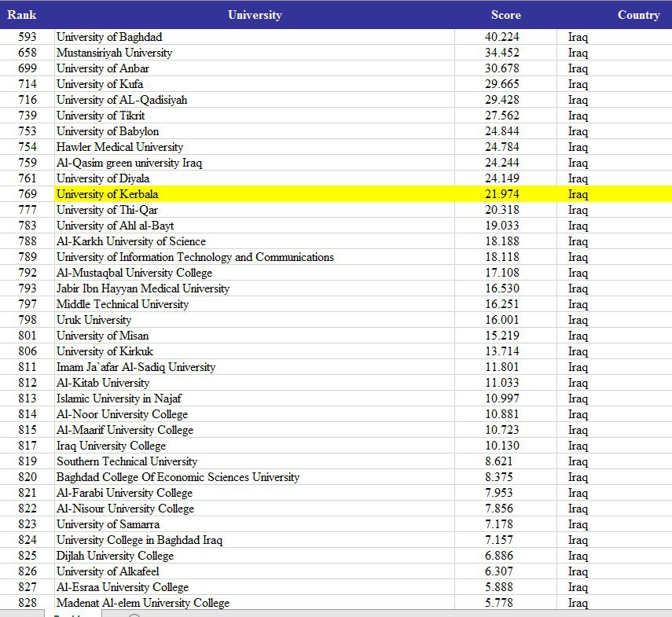672x617 pixels.
Task: Select the Al-Farabi University College cell
Action: click(255, 493)
